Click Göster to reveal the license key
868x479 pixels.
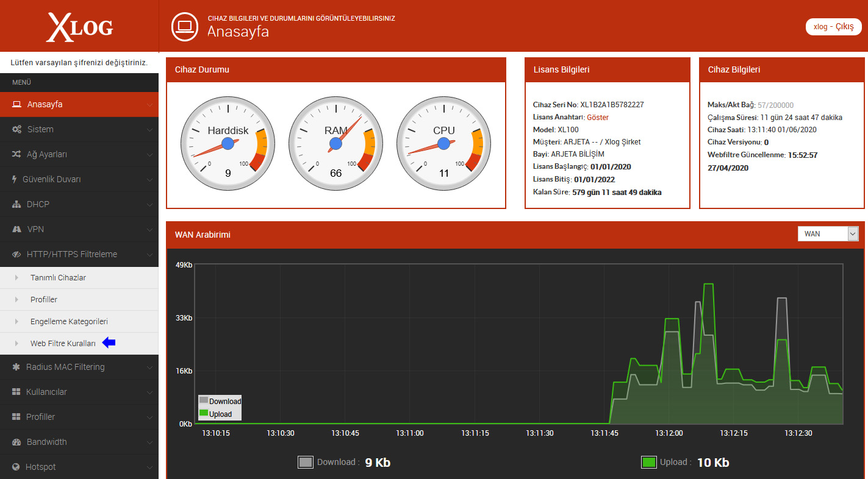tap(598, 117)
